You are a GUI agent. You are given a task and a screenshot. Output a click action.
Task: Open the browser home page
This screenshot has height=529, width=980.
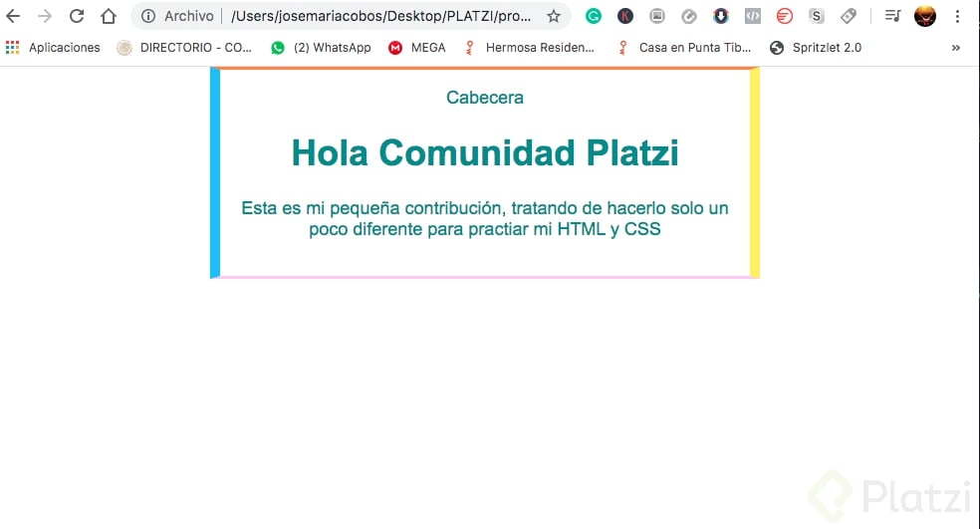pyautogui.click(x=109, y=16)
